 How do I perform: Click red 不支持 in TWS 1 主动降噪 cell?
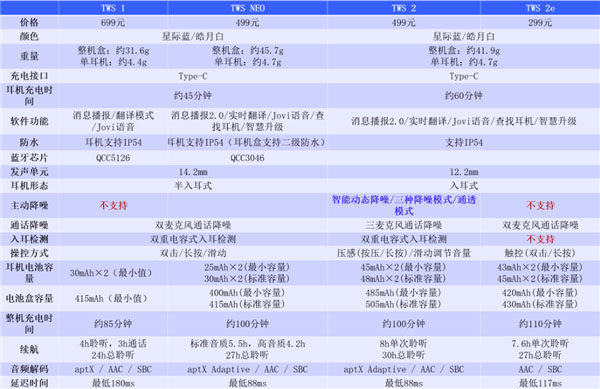(113, 205)
